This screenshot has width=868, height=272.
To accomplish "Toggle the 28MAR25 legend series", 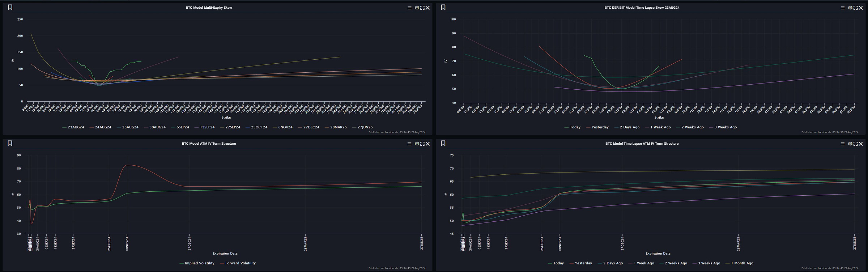I will (336, 127).
